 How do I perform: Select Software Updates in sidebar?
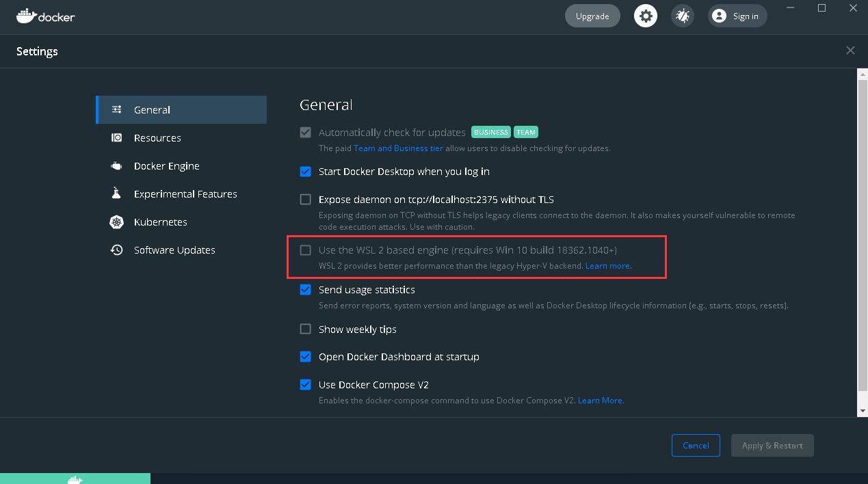point(174,250)
